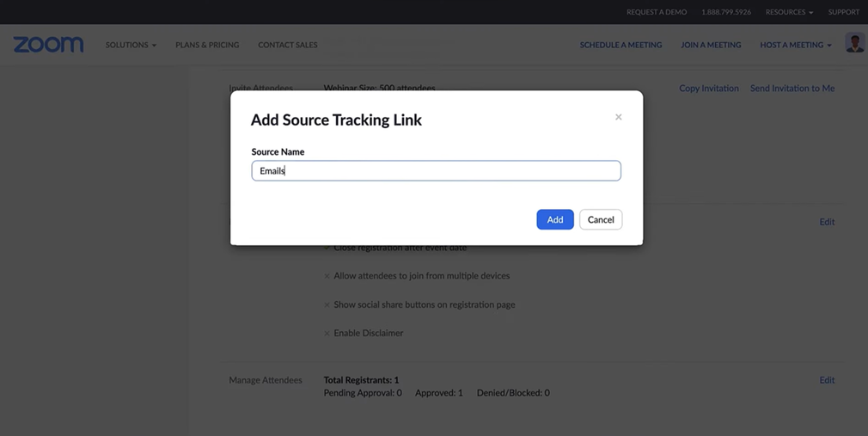Image resolution: width=868 pixels, height=436 pixels.
Task: Click Request a Demo in top bar
Action: [x=656, y=12]
